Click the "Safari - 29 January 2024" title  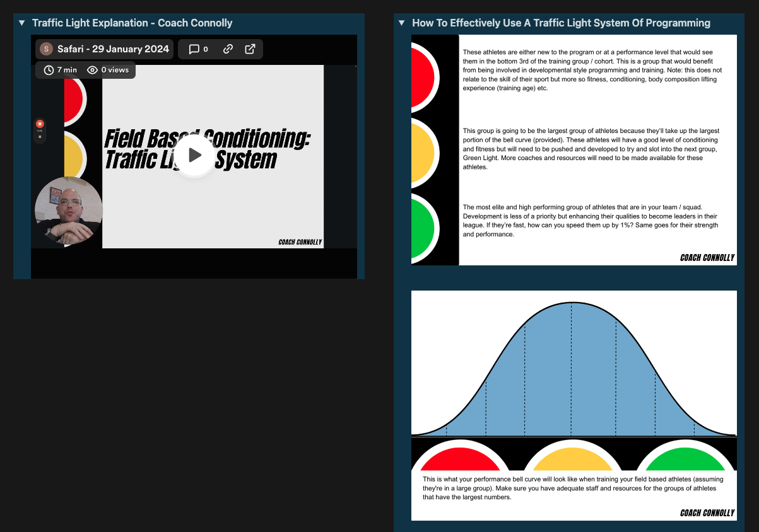point(113,49)
